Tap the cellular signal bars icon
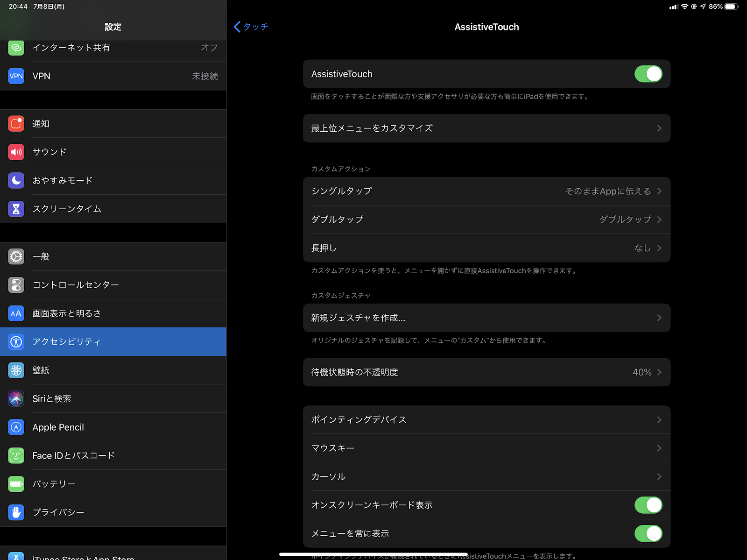Viewport: 747px width, 560px height. [673, 7]
